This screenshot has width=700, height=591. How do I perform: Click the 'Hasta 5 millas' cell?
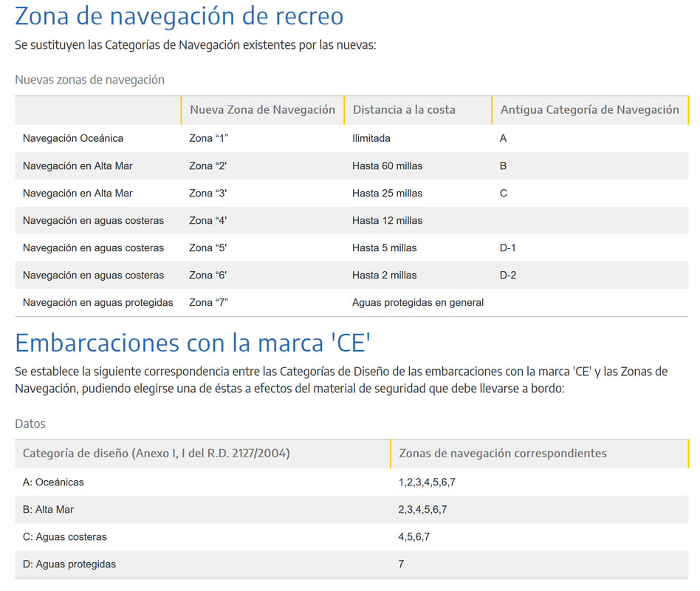(x=385, y=248)
